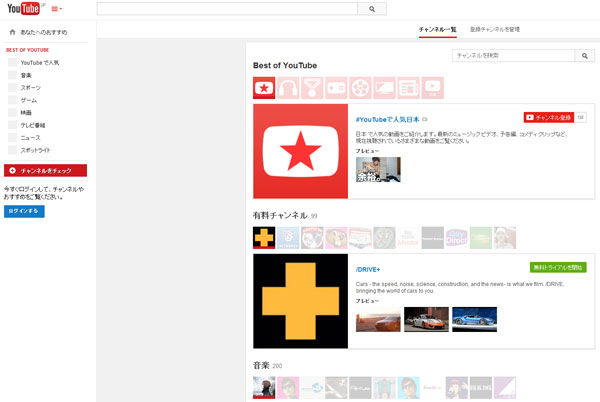Select the third paid channel round badge icon
The height and width of the screenshot is (402, 600).
[x=312, y=238]
